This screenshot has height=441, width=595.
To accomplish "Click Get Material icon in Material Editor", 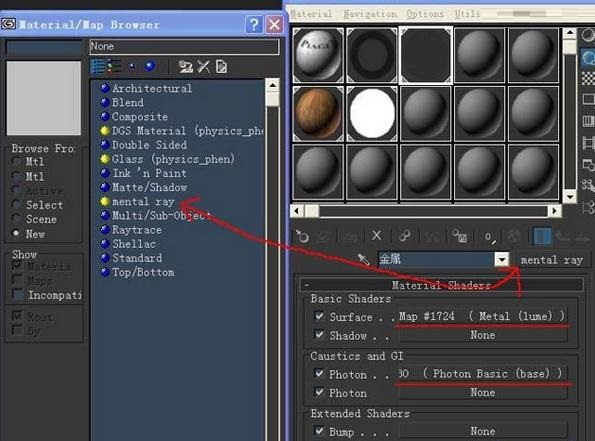I will pos(302,236).
